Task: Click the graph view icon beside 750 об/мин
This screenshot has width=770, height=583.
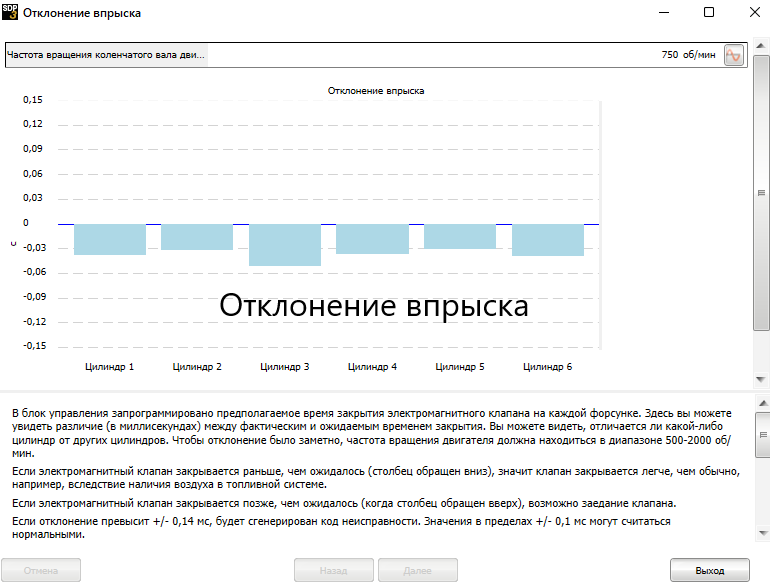Action: coord(734,55)
